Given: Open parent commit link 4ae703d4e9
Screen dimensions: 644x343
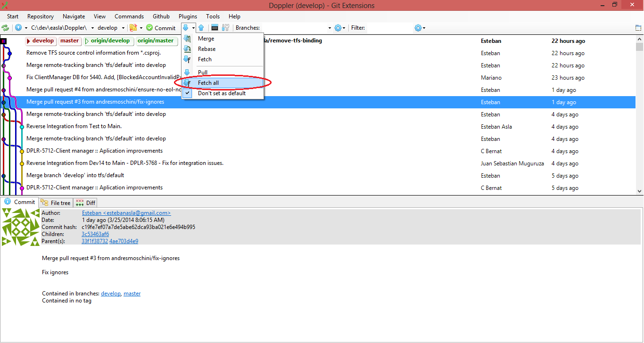Looking at the screenshot, I should 124,241.
